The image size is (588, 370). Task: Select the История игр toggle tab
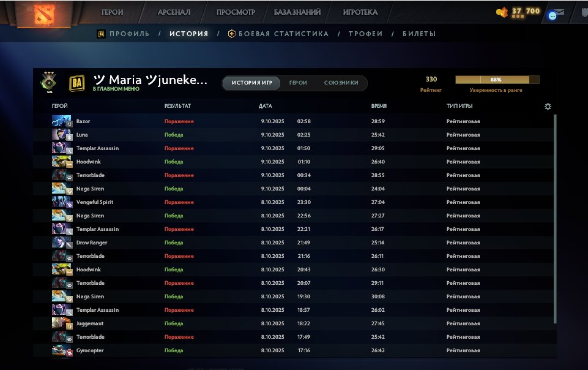click(x=251, y=83)
